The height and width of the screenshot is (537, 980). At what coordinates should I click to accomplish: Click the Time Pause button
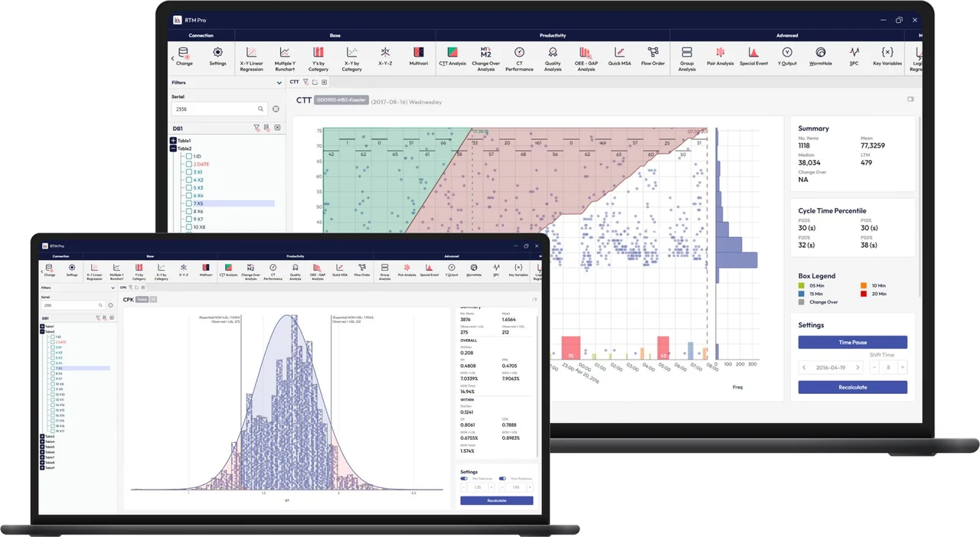coord(852,343)
